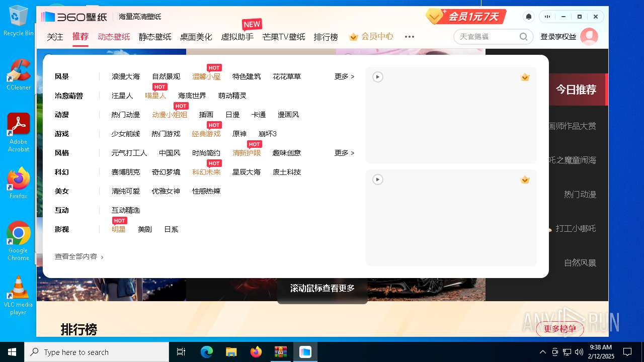
Task: Click the mini mode icon in title bar
Action: point(547,17)
